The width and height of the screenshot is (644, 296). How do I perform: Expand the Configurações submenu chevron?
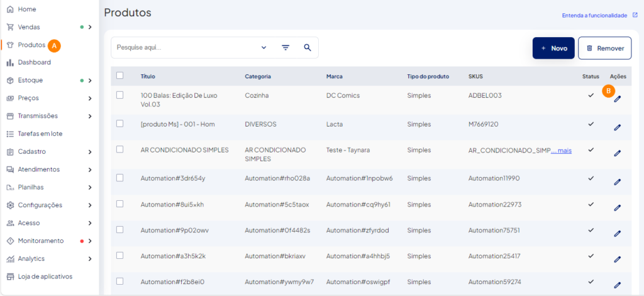tap(90, 205)
